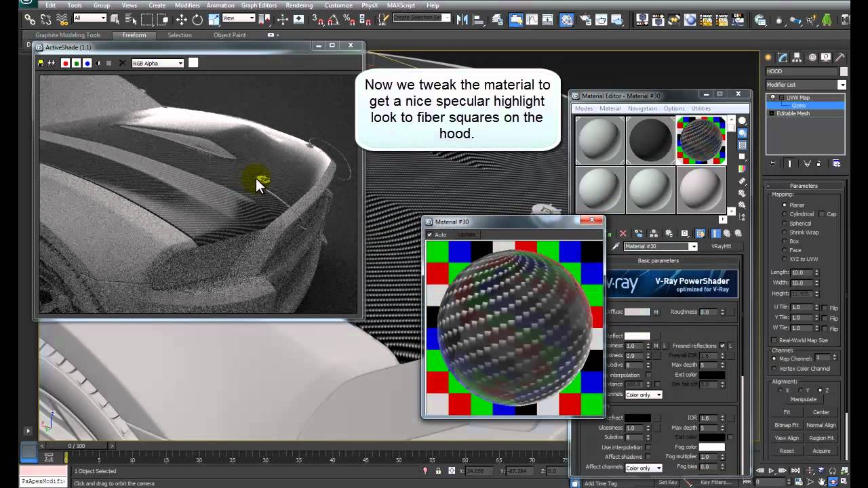Click the Normal Align button
Image resolution: width=868 pixels, height=488 pixels.
[821, 425]
